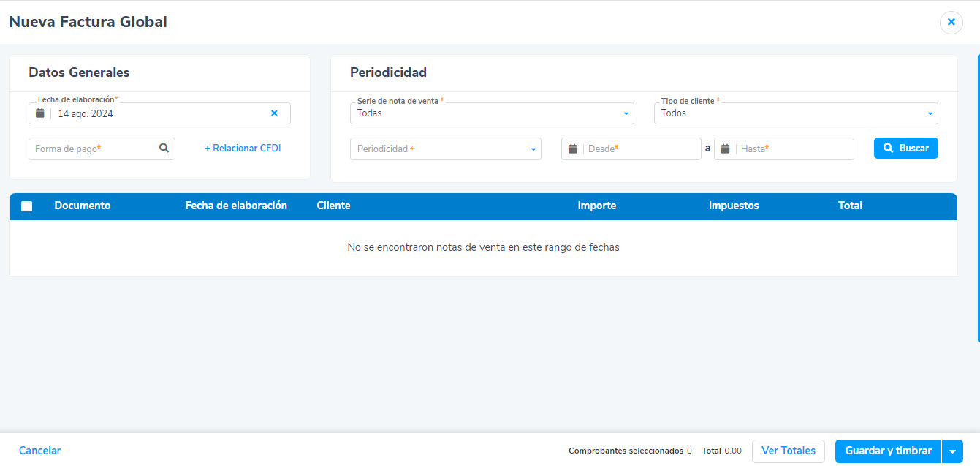Open the Fecha de elaboración calendar icon
Image resolution: width=980 pixels, height=466 pixels.
click(40, 113)
